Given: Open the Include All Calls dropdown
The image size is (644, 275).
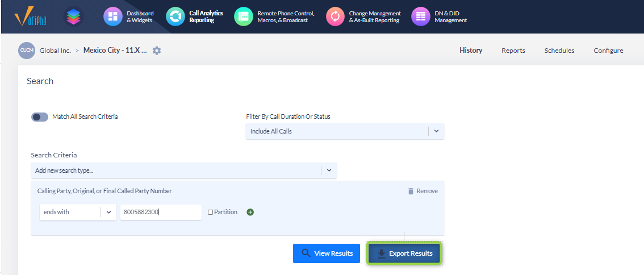Looking at the screenshot, I should [x=345, y=132].
